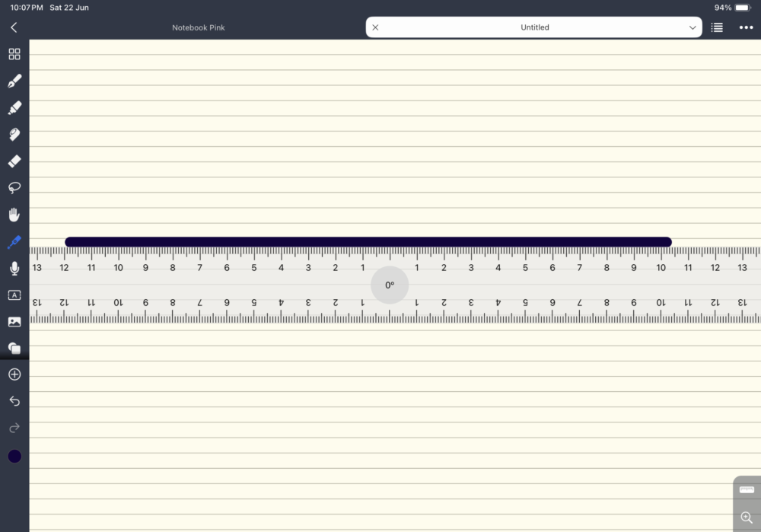The height and width of the screenshot is (532, 761).
Task: Tap the Microphone audio recording tool
Action: pyautogui.click(x=14, y=268)
